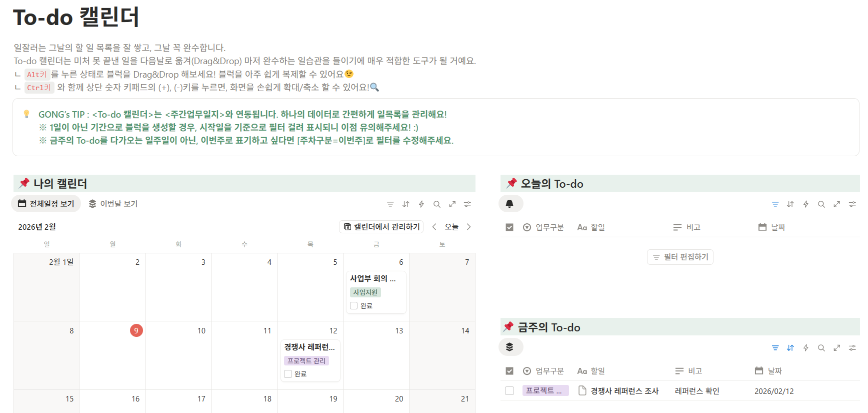Click the previous month chevron arrow

tap(434, 226)
